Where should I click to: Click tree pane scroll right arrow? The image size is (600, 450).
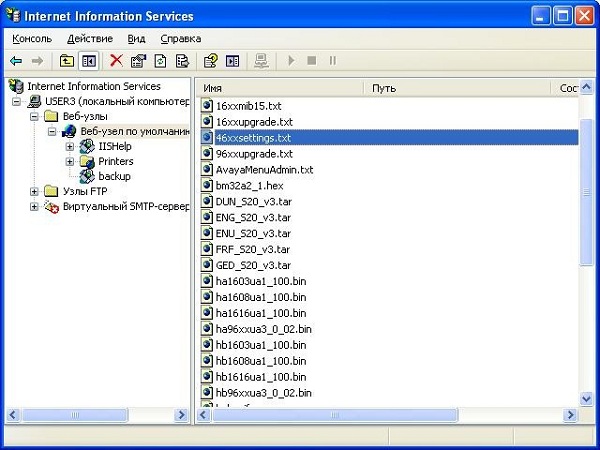(181, 415)
